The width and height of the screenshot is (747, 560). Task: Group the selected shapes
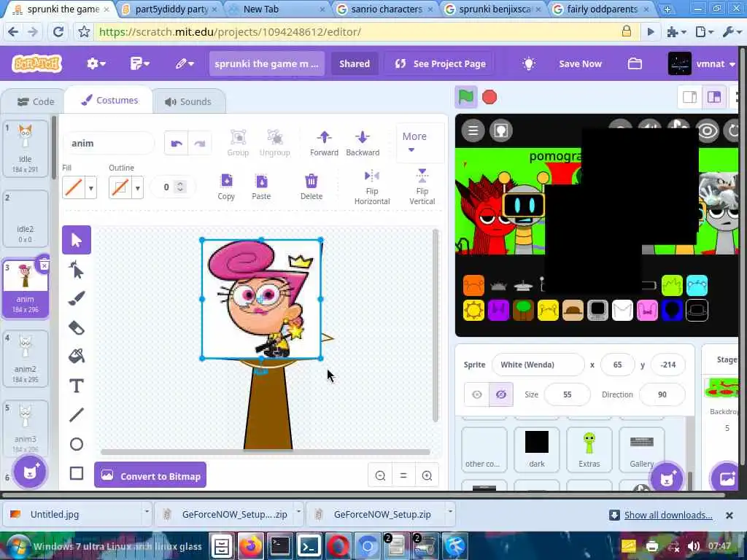click(238, 143)
